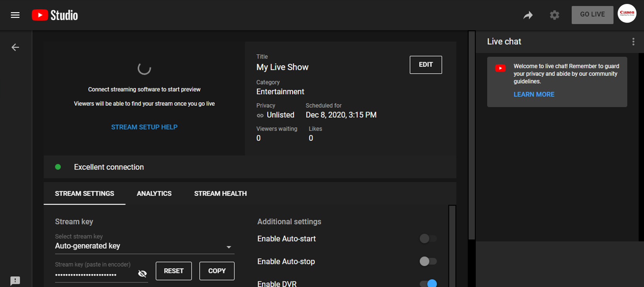Image resolution: width=644 pixels, height=287 pixels.
Task: Click the send feedback icon
Action: [x=15, y=280]
